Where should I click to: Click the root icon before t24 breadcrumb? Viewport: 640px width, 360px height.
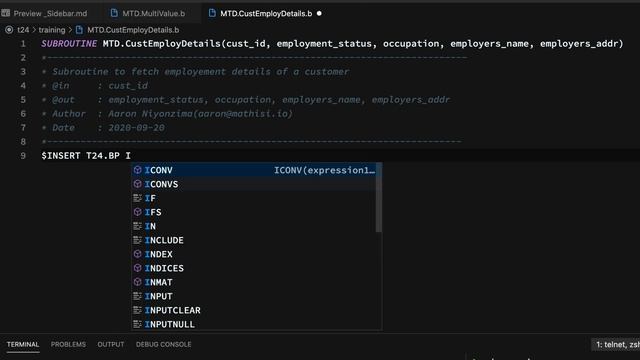(9, 30)
